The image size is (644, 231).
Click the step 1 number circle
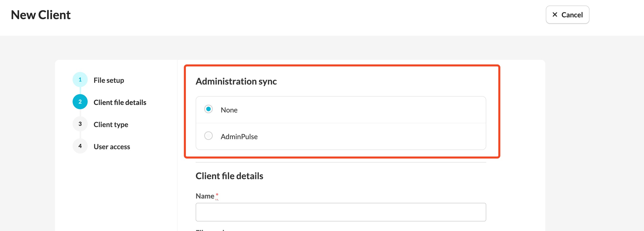[x=80, y=80]
